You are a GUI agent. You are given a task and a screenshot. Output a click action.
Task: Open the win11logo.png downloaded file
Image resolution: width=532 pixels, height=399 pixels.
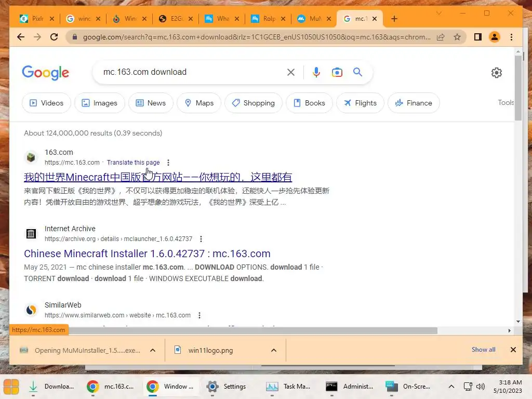click(210, 351)
